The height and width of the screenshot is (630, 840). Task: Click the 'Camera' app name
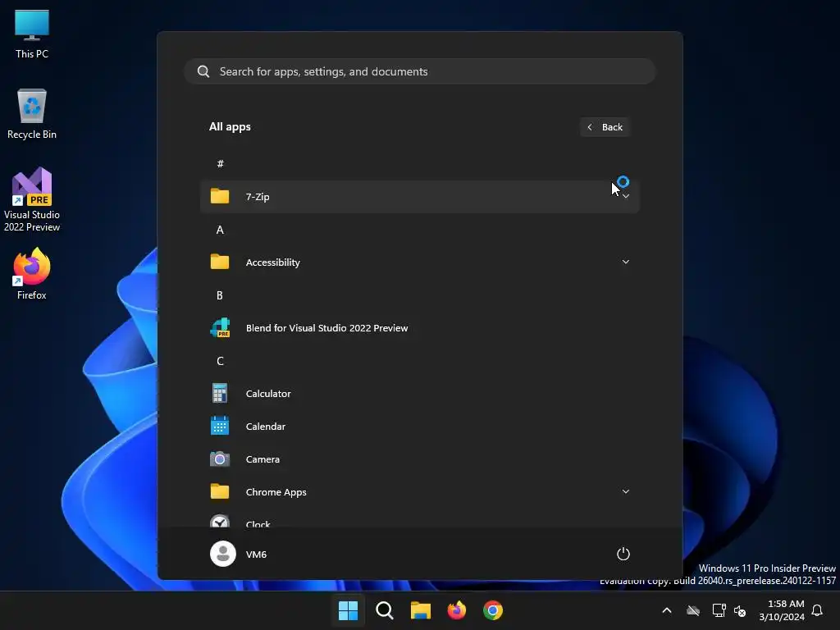[262, 459]
